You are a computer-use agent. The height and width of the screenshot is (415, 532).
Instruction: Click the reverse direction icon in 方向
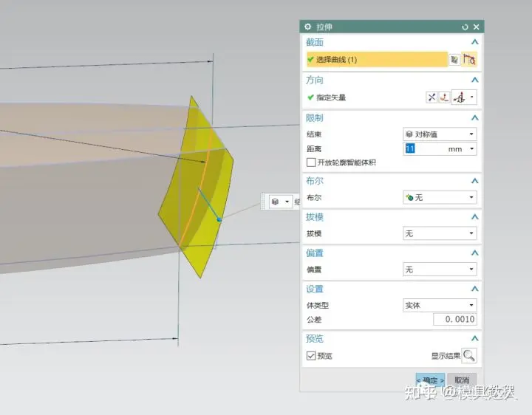click(x=432, y=97)
